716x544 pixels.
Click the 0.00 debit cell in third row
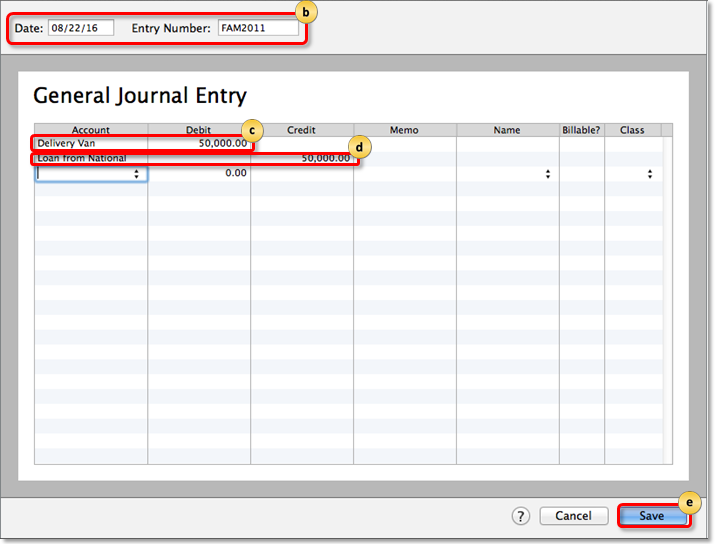pyautogui.click(x=199, y=174)
